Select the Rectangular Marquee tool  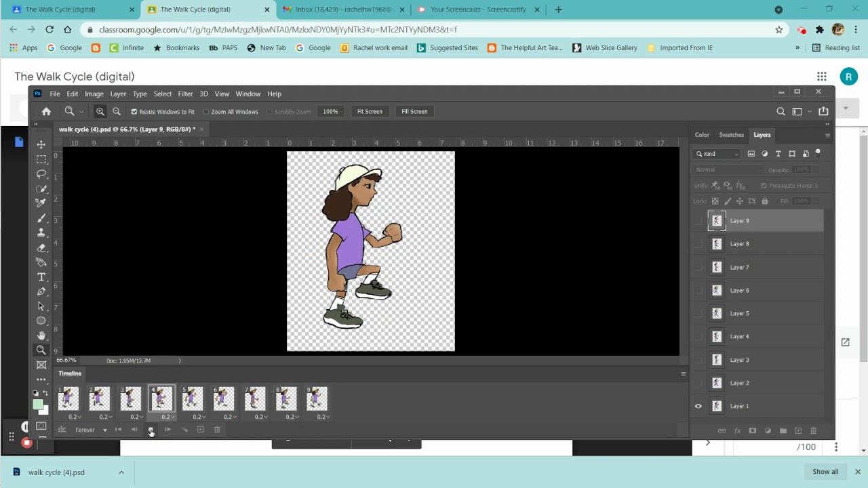tap(41, 159)
